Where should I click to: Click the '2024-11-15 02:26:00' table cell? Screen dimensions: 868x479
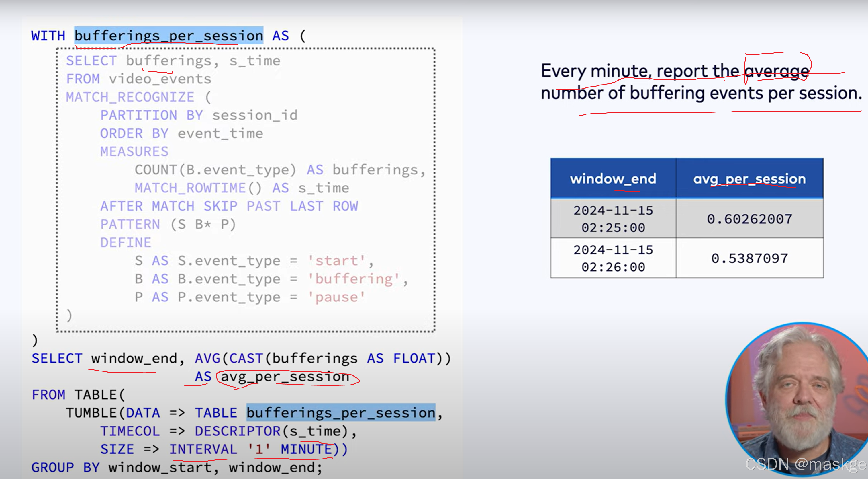[613, 258]
